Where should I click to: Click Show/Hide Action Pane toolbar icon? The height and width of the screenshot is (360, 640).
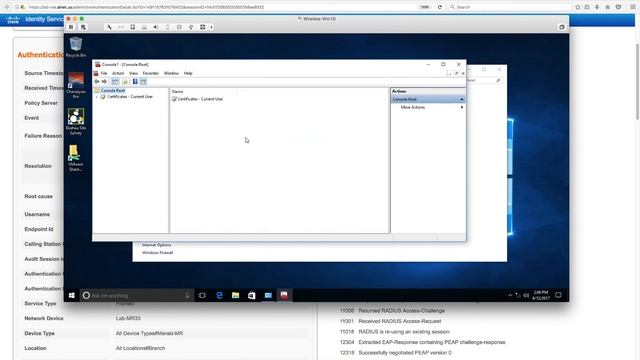143,82
